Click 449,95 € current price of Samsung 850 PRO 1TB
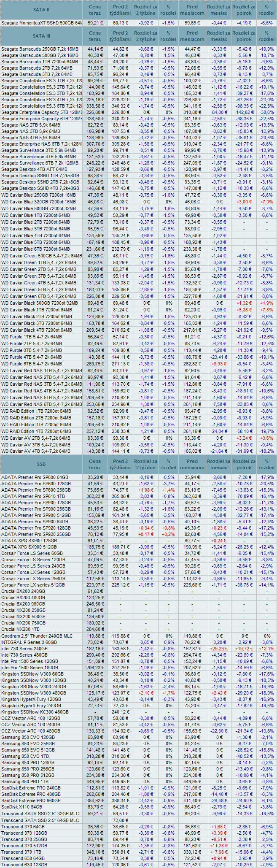Viewport: 277px width, 868px height. (95, 781)
